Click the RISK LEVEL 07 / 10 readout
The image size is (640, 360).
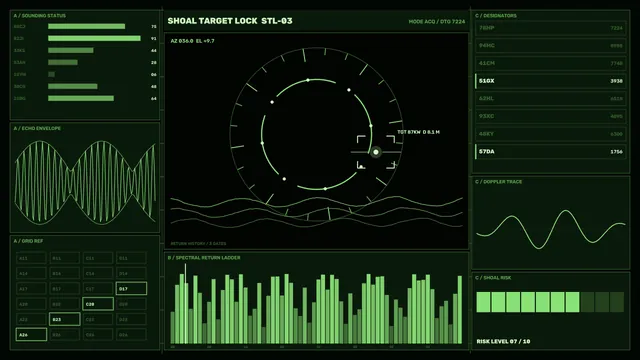pyautogui.click(x=503, y=341)
